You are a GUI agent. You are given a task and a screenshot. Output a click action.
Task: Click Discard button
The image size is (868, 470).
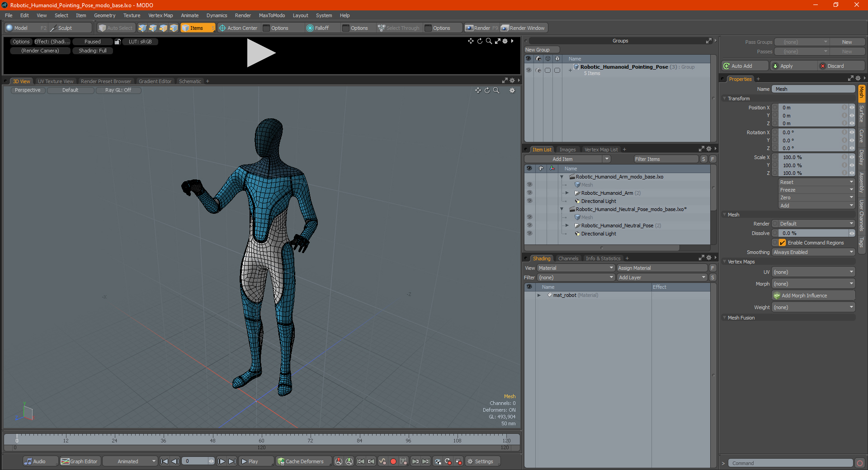tap(842, 66)
